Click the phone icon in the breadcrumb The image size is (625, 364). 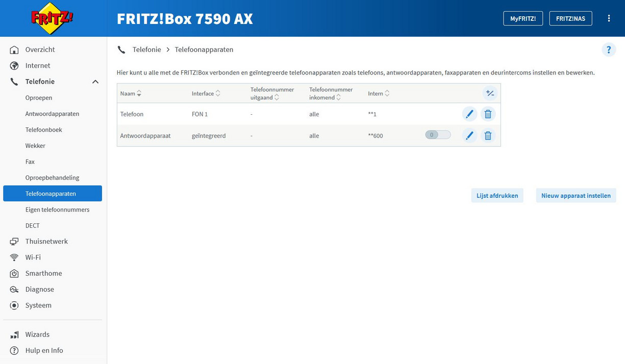tap(121, 50)
